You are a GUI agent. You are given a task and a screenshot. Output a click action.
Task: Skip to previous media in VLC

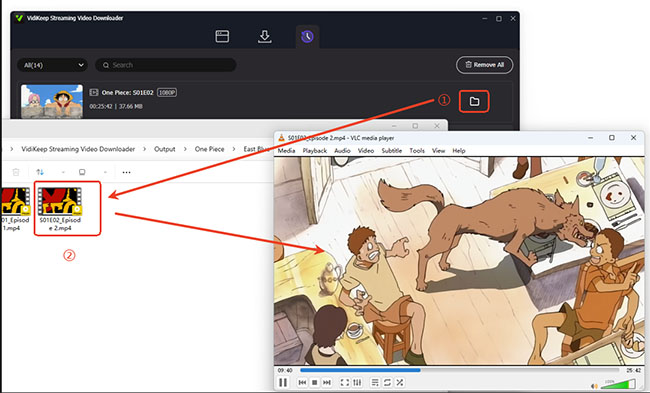pos(303,382)
